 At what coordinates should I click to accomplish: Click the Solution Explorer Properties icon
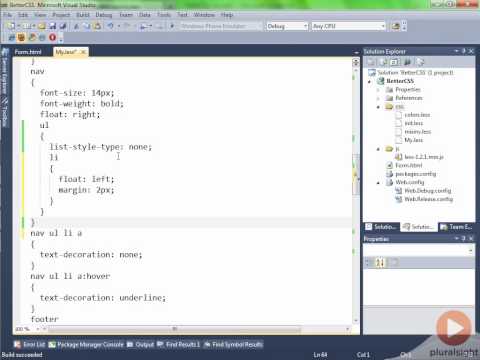(371, 62)
